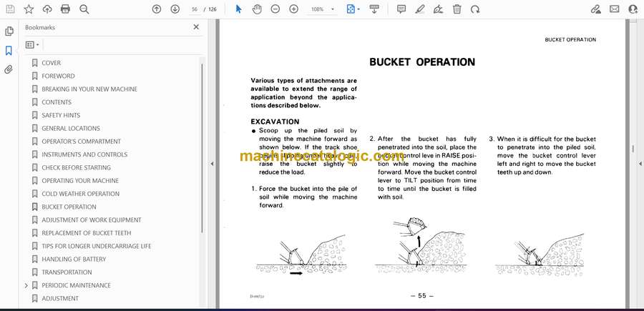The height and width of the screenshot is (311, 644).
Task: Jump to BUCKET OPERATION bookmark
Action: (69, 207)
